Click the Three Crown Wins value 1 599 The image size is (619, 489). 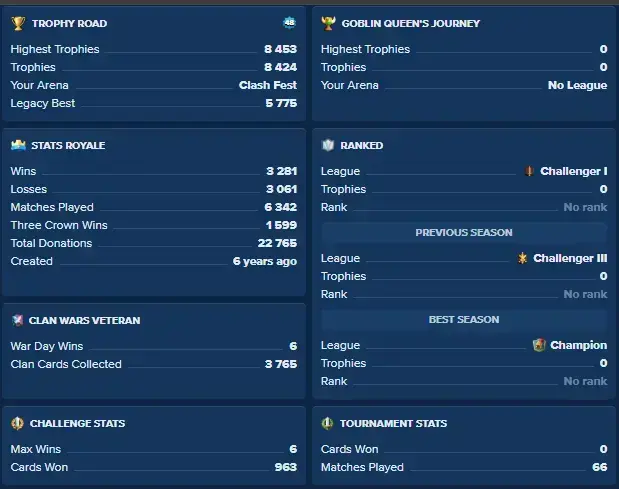pos(281,225)
